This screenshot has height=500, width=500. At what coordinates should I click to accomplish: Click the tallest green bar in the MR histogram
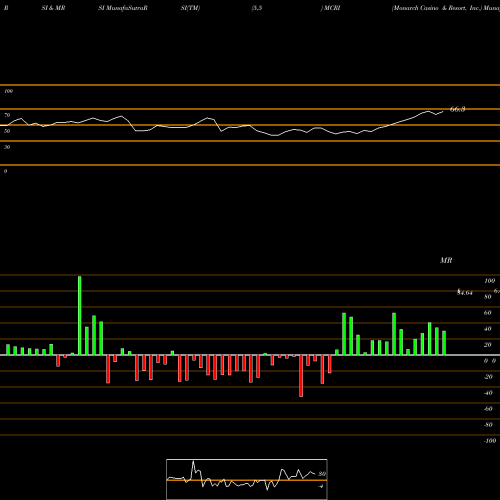tap(80, 315)
